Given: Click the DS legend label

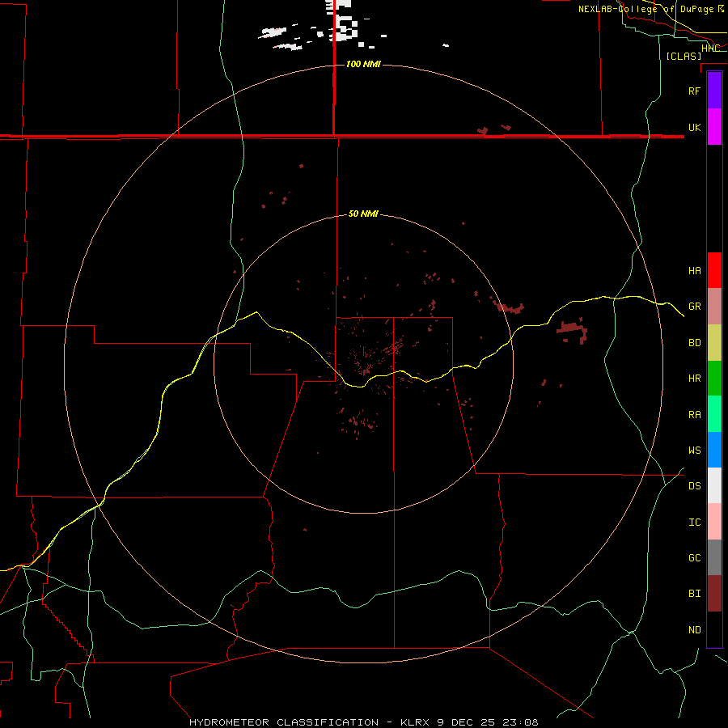Looking at the screenshot, I should coord(694,485).
